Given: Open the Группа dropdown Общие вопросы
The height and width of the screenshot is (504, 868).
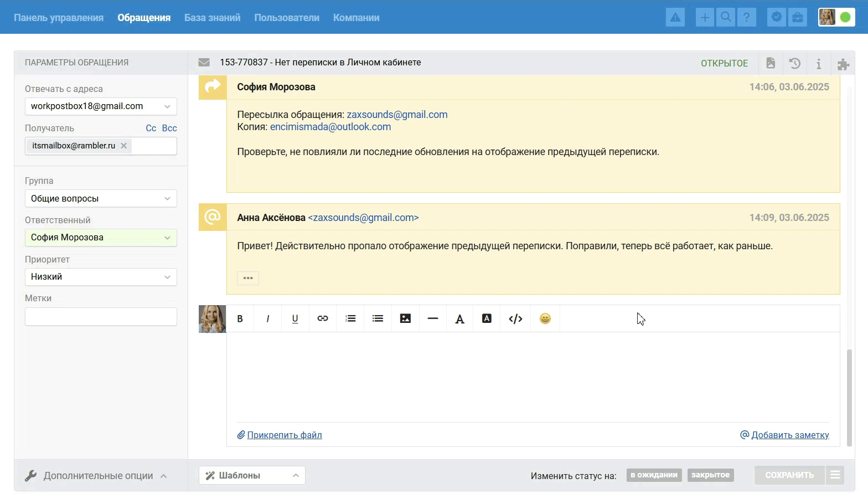Looking at the screenshot, I should coord(101,198).
